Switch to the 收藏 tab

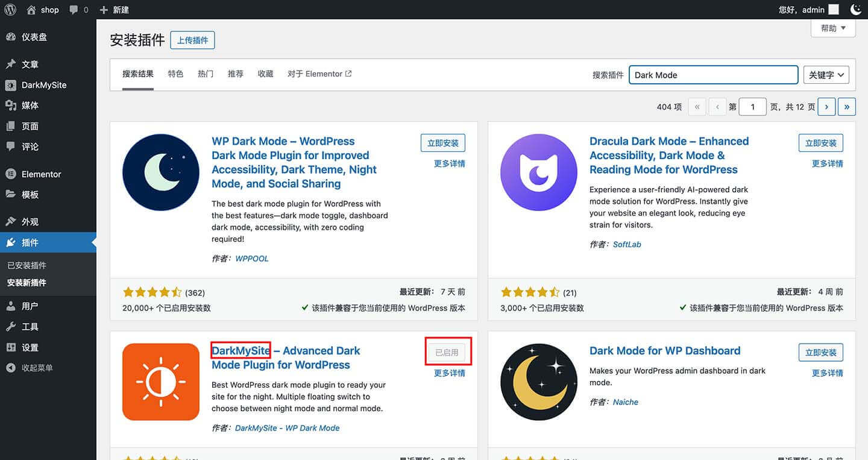click(x=266, y=74)
